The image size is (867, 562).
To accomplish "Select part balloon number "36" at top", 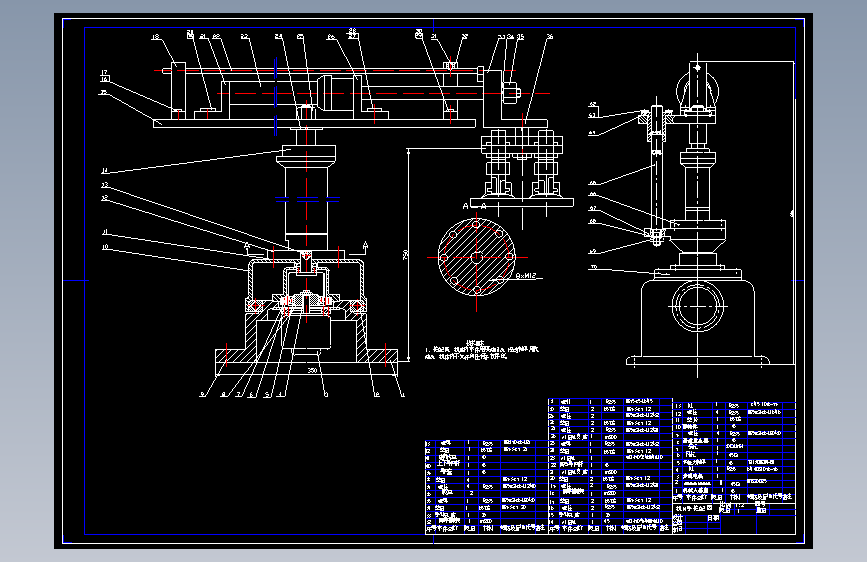I will 549,37.
